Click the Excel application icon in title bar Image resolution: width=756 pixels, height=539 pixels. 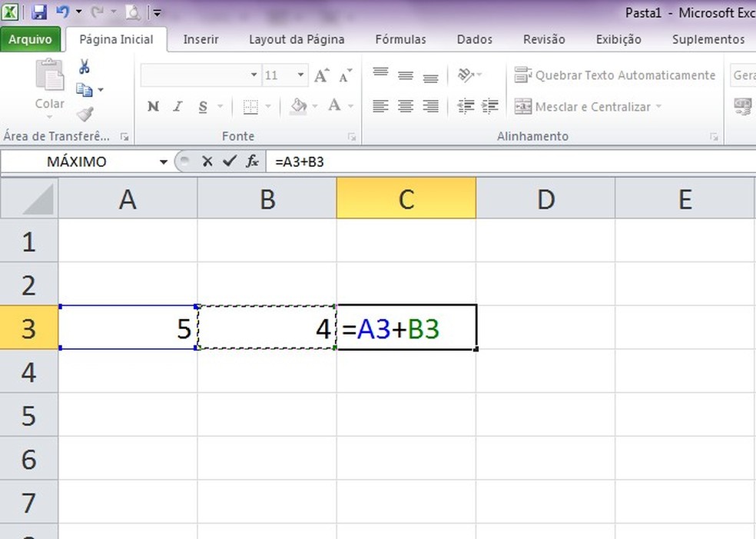(x=10, y=12)
